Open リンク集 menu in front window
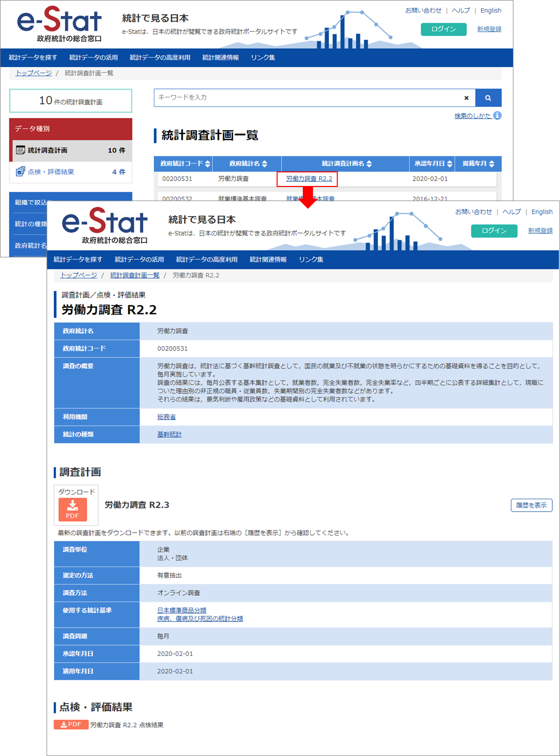Screen dimensions: 560x756 [311, 259]
